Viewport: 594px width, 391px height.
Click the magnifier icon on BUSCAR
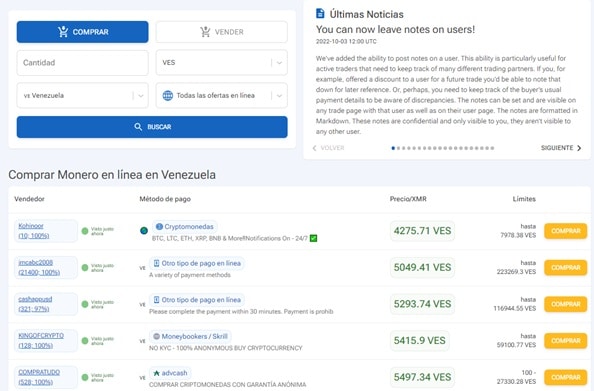(x=138, y=127)
